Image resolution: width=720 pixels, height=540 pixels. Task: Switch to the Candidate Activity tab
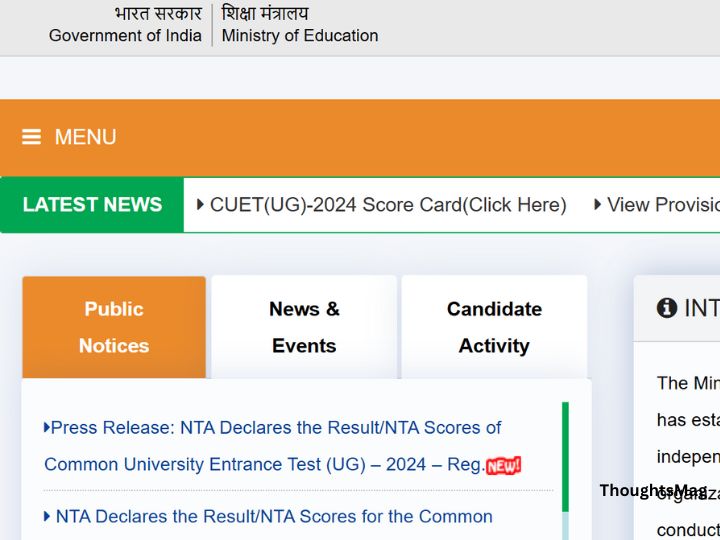494,327
